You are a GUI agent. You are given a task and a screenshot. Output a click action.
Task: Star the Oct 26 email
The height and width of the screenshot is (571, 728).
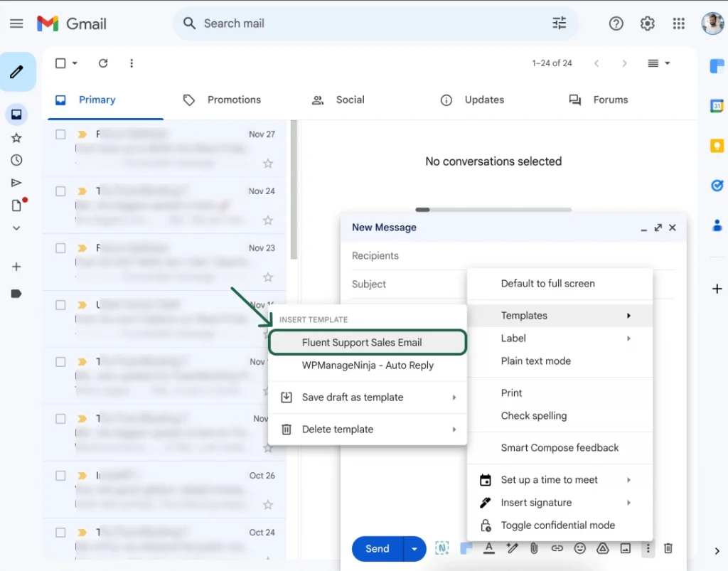pos(268,505)
